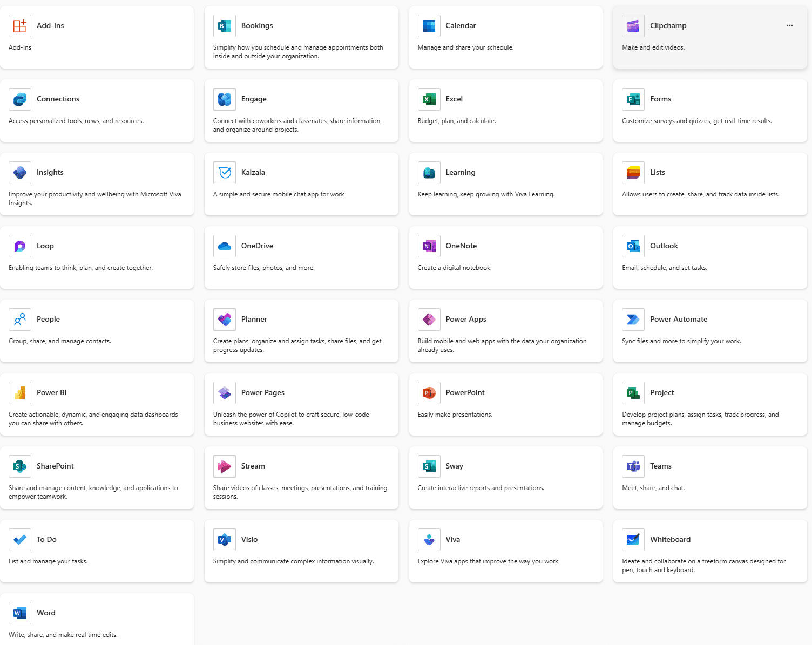This screenshot has height=645, width=812.
Task: Open the Power BI icon
Action: click(20, 393)
